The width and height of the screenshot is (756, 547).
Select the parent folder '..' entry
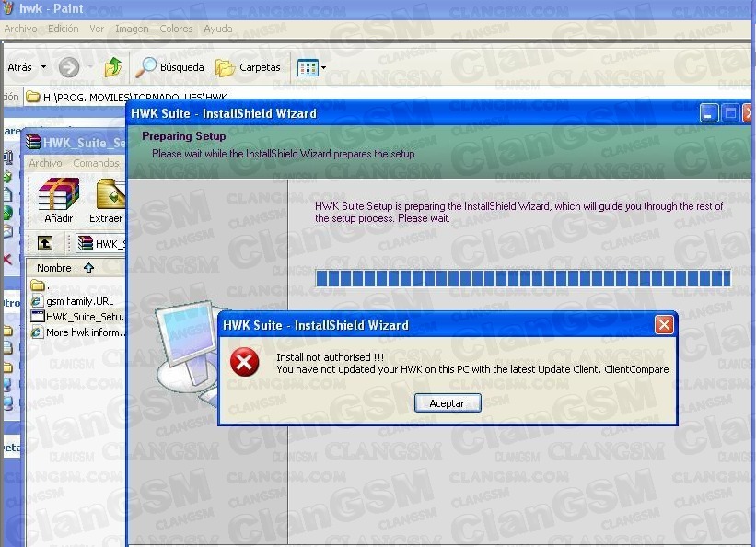[x=50, y=285]
